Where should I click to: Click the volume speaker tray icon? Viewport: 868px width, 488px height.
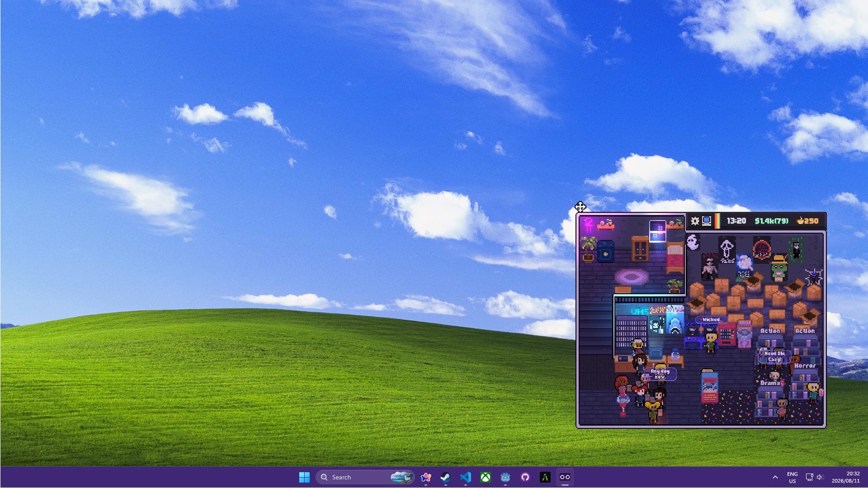[x=820, y=477]
